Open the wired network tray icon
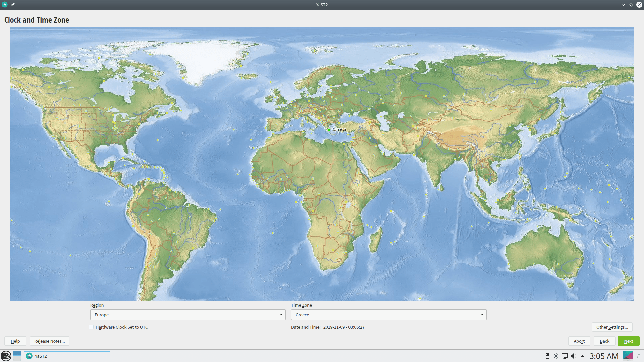This screenshot has height=362, width=644. click(565, 356)
